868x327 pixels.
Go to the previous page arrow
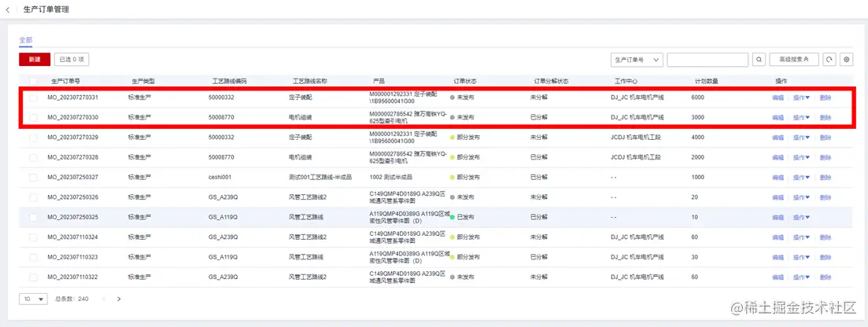(104, 299)
